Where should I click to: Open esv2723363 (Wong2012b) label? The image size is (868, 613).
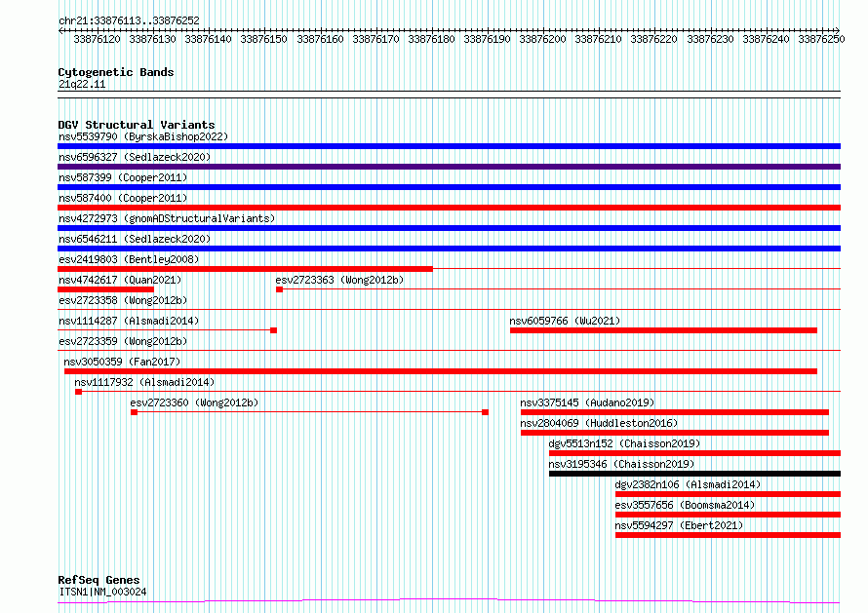339,280
